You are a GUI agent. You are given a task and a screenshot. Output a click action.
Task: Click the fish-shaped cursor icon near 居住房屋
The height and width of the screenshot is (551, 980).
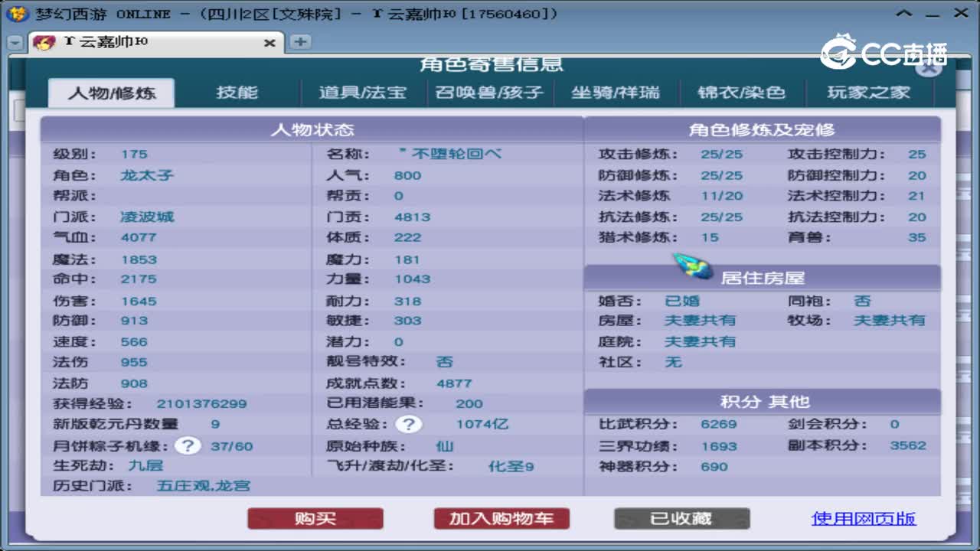click(x=693, y=267)
